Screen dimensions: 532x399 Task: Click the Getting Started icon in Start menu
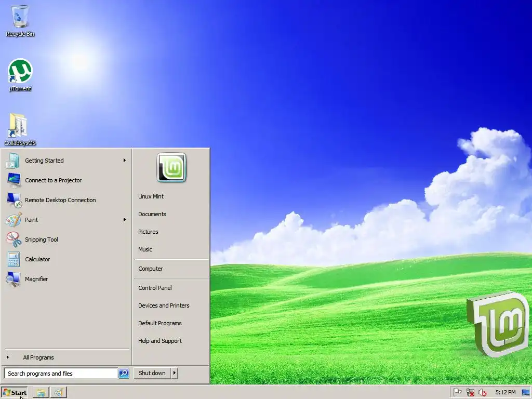pyautogui.click(x=13, y=161)
